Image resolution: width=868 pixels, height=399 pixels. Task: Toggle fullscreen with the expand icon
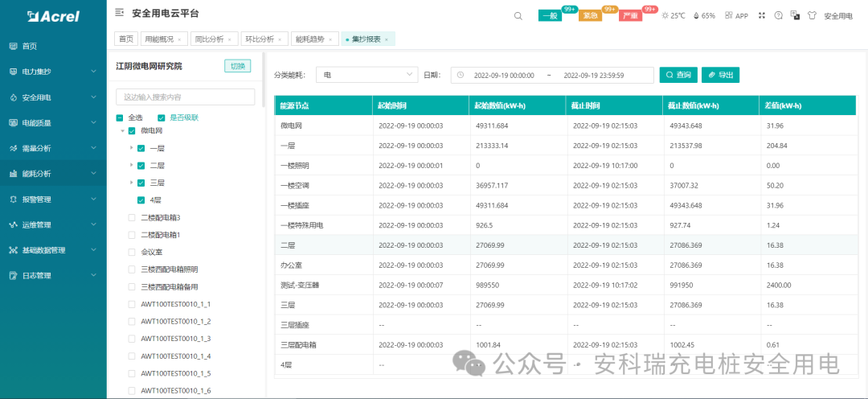(x=762, y=15)
